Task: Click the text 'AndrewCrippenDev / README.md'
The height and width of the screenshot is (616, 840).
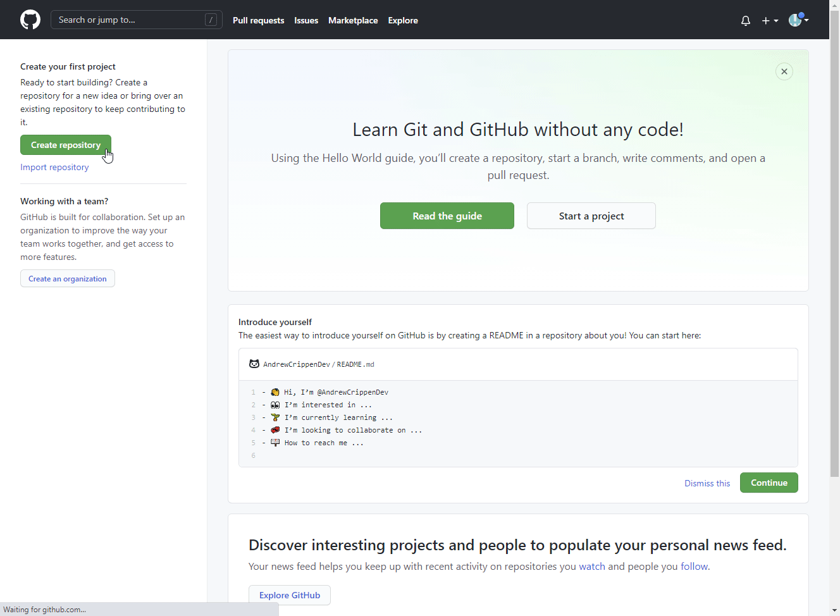Action: pyautogui.click(x=319, y=364)
